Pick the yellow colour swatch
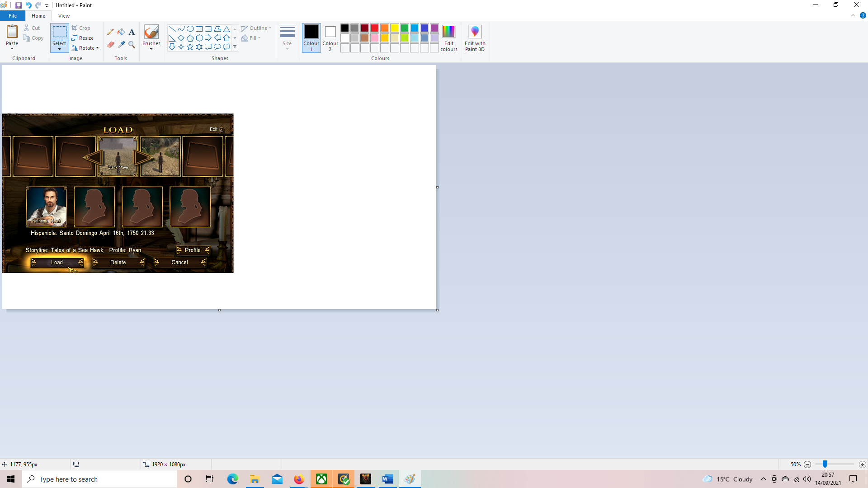 click(395, 28)
